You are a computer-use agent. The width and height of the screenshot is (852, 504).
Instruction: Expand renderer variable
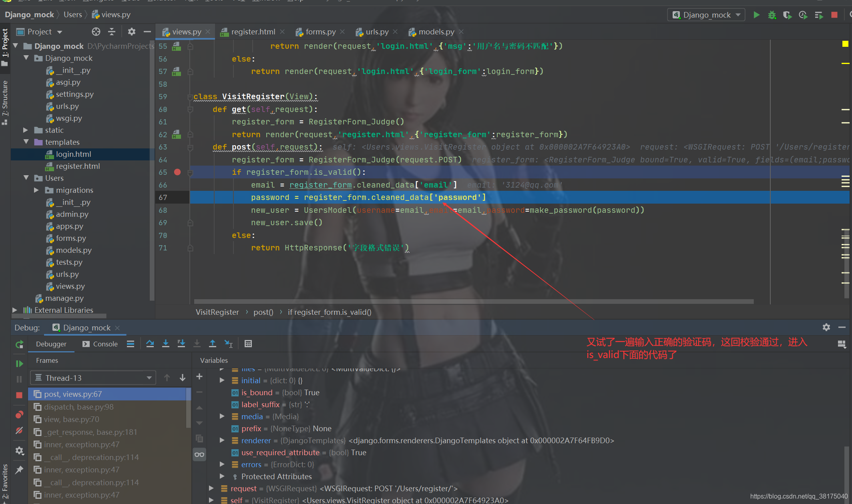[222, 440]
